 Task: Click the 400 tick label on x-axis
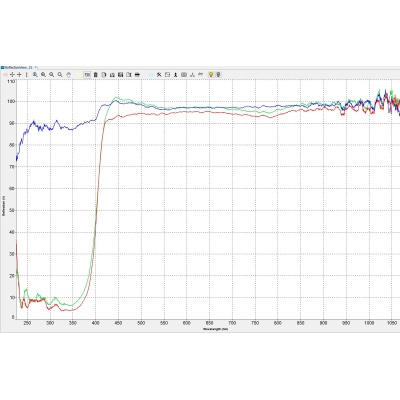click(x=95, y=323)
